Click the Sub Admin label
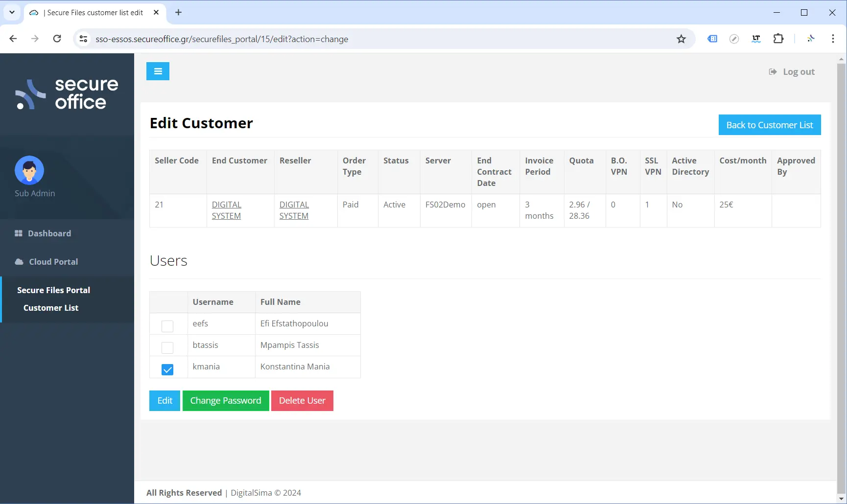Screen dimensions: 847x504 [35, 193]
